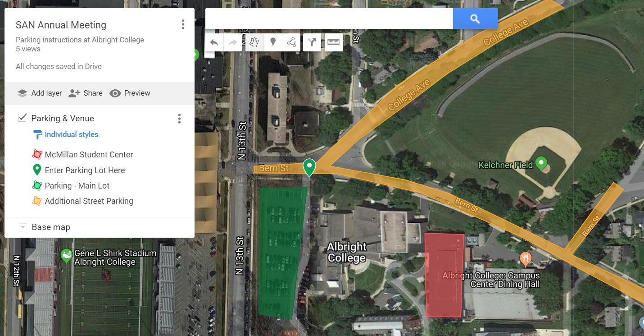Select McMillan Student Center in the layer list
The image size is (644, 336).
point(89,155)
